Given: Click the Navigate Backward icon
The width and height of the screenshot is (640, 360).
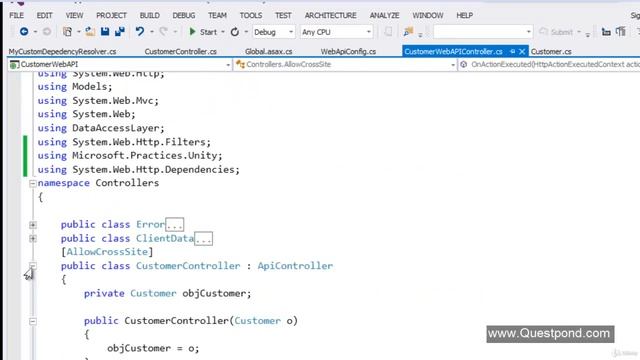Looking at the screenshot, I should (24, 31).
